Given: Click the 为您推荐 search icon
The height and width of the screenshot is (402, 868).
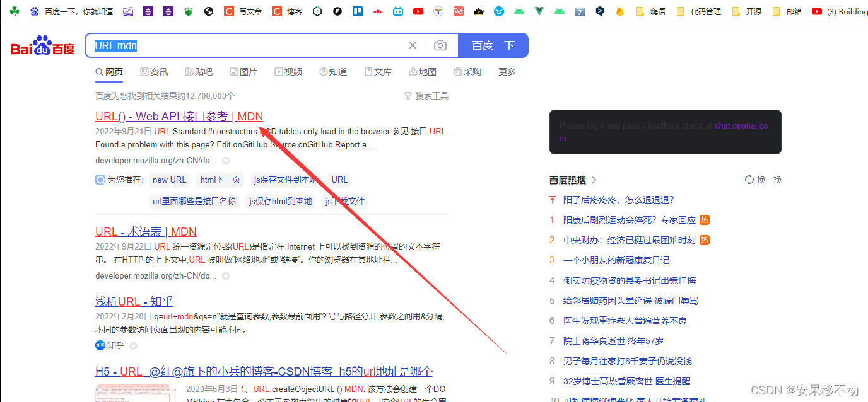Looking at the screenshot, I should (x=100, y=180).
